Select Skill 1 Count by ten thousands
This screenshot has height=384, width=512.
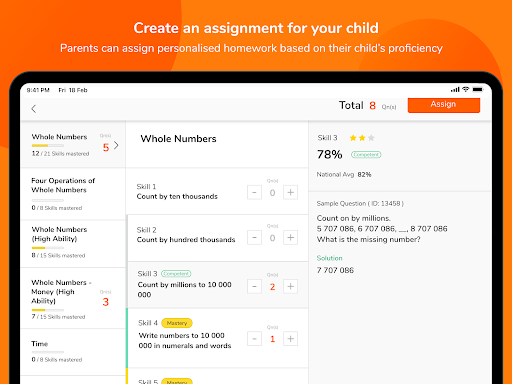click(217, 191)
